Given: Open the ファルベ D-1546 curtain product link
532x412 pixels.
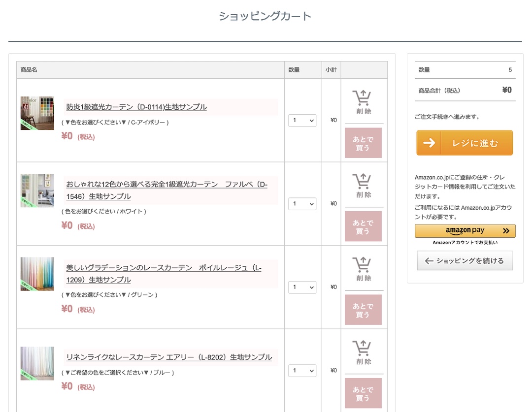Looking at the screenshot, I should (x=166, y=190).
